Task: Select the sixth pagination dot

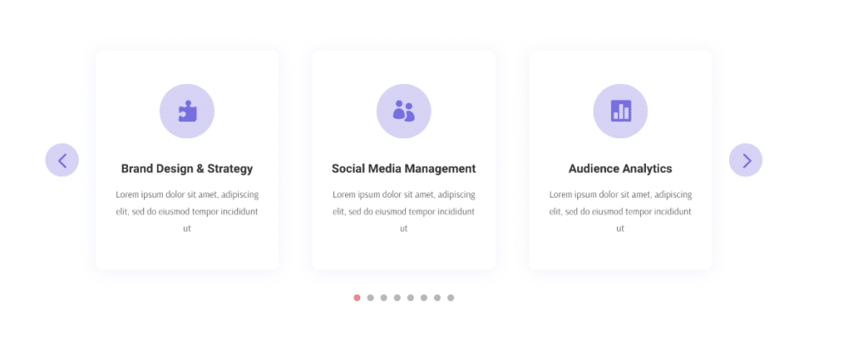Action: [x=424, y=298]
